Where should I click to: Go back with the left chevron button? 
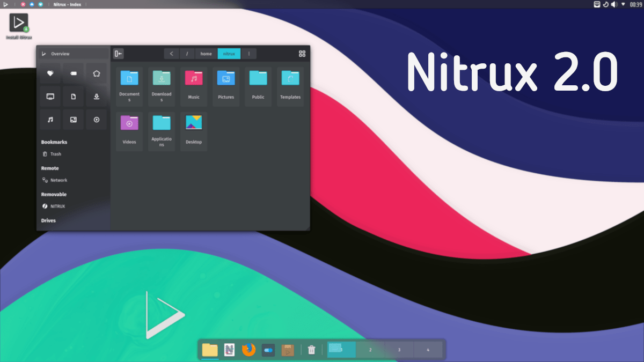point(171,54)
